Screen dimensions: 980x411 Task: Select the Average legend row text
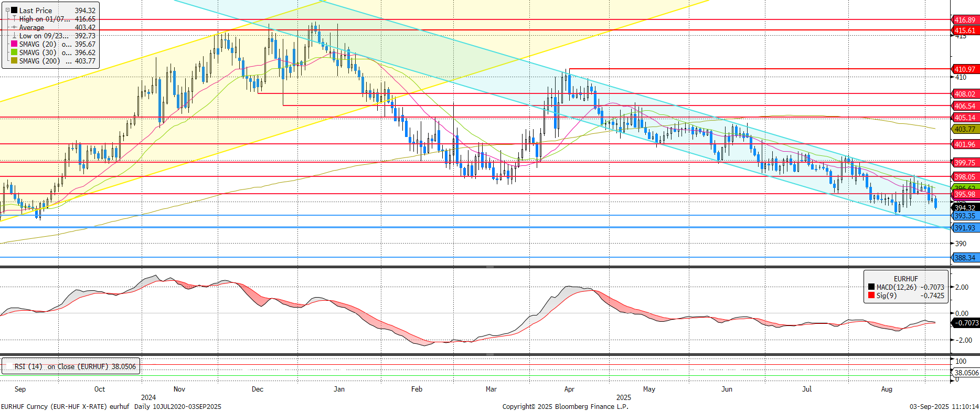[x=31, y=27]
